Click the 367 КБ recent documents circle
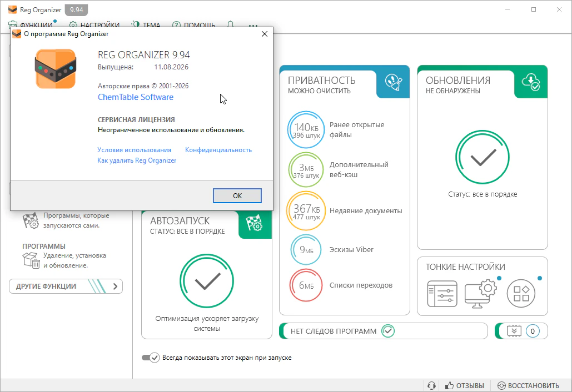Screen dimensions: 572x392 (306, 211)
